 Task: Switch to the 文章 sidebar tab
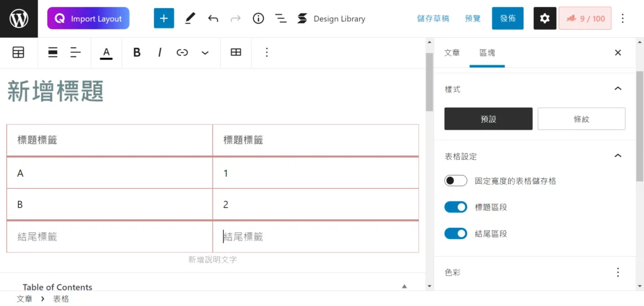(x=452, y=53)
